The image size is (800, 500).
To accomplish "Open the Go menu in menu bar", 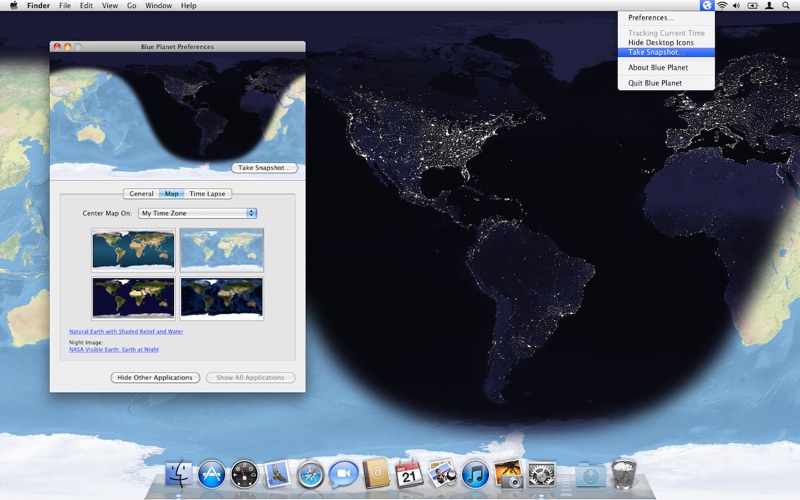I will tap(132, 6).
